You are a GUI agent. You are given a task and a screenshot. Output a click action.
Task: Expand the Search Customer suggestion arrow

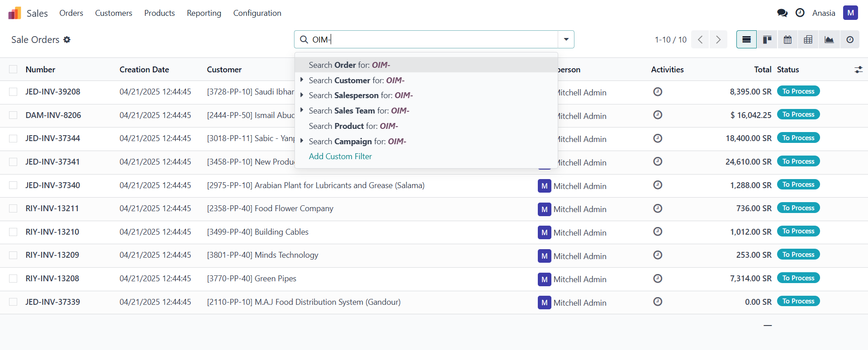pos(302,80)
